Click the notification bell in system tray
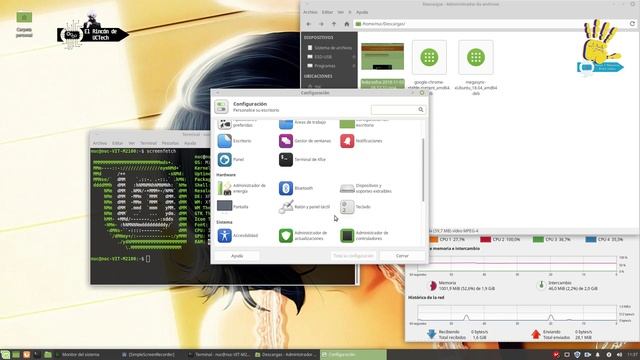 [x=598, y=355]
